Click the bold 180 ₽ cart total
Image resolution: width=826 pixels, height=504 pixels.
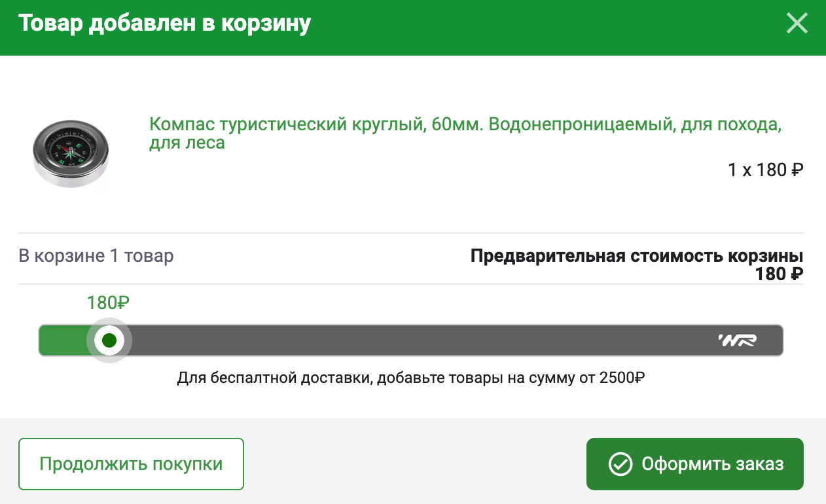(x=779, y=274)
